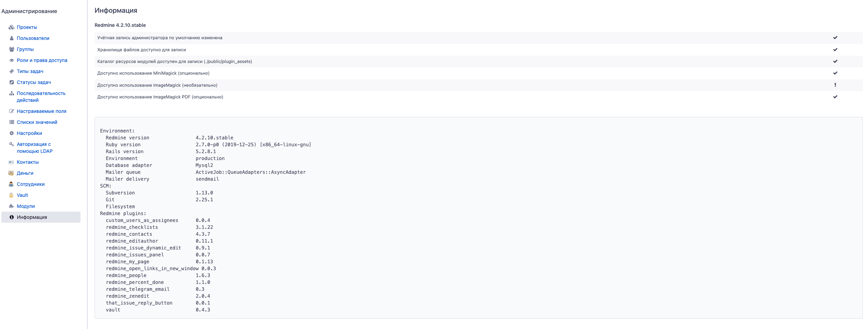Click the Rails version value 5.2.8.1

coord(206,151)
